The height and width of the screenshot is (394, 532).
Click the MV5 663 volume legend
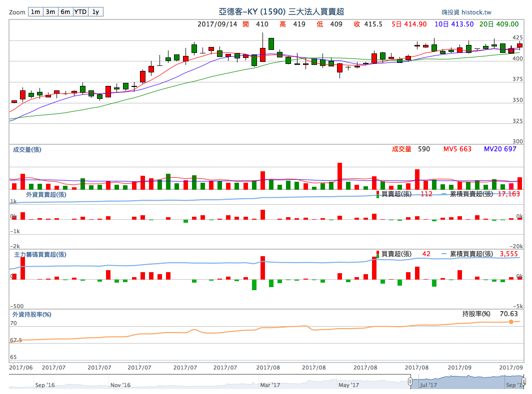point(457,149)
